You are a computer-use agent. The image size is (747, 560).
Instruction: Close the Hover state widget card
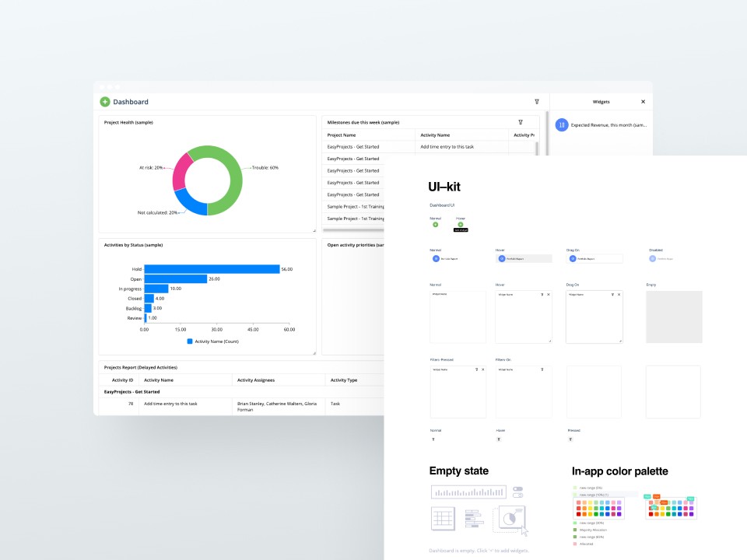(x=549, y=295)
